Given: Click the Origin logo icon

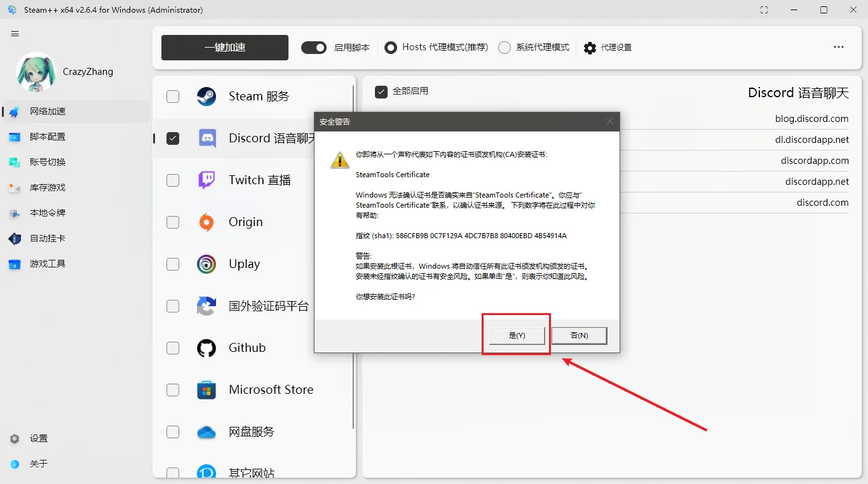Looking at the screenshot, I should (207, 222).
